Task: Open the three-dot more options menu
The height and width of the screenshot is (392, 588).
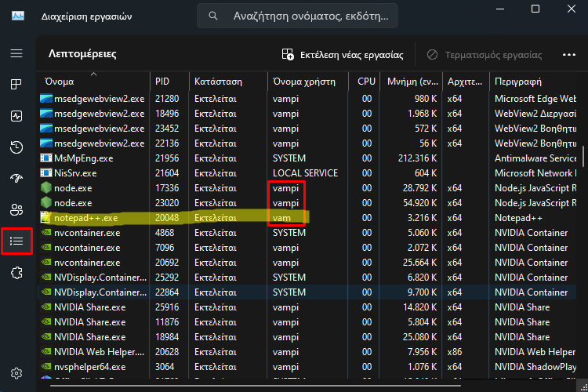Action: 569,55
